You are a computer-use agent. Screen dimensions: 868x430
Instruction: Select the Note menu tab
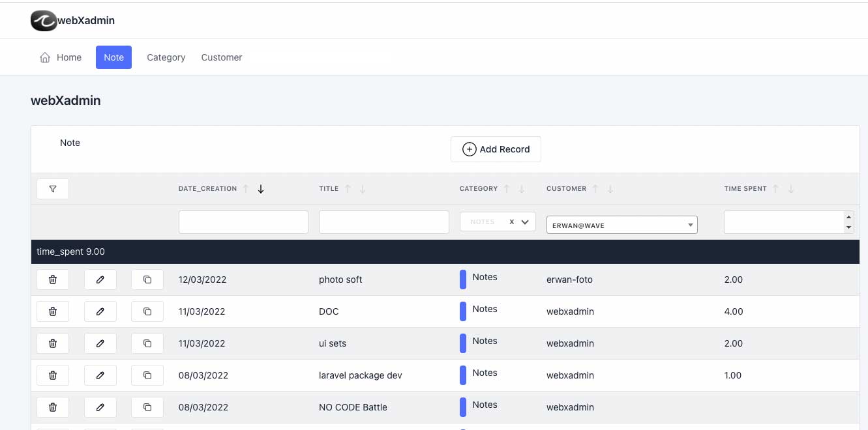click(113, 57)
